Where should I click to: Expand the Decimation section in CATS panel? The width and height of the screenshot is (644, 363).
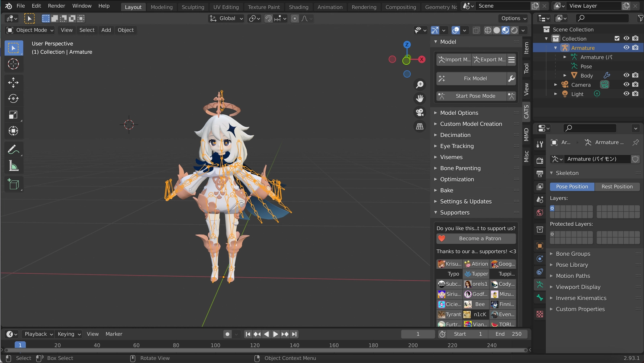[455, 135]
